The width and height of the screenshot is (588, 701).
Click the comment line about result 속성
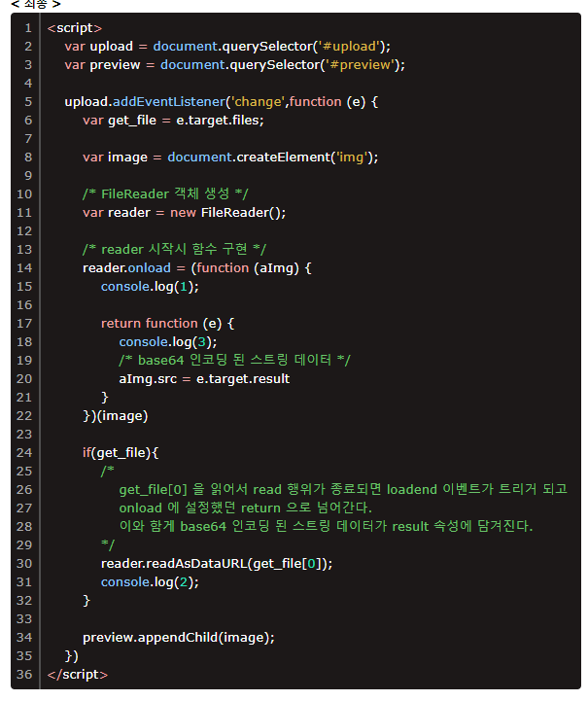click(327, 526)
